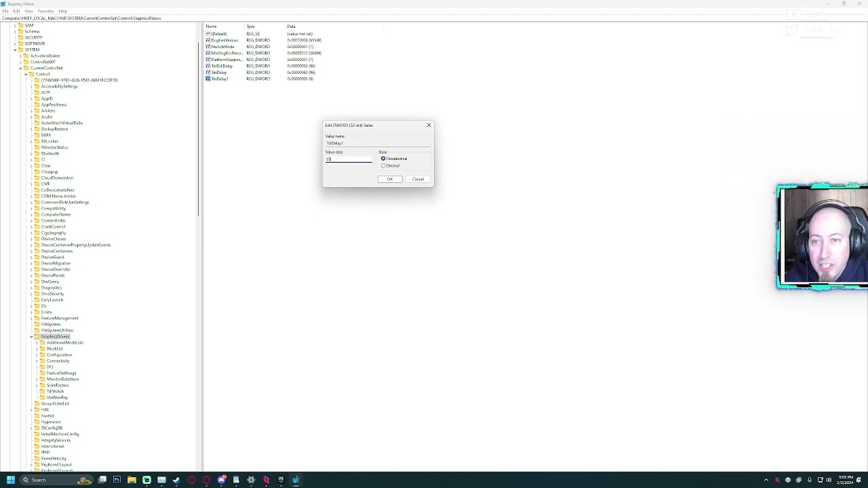Expand the SOFTWARE key

(15, 43)
